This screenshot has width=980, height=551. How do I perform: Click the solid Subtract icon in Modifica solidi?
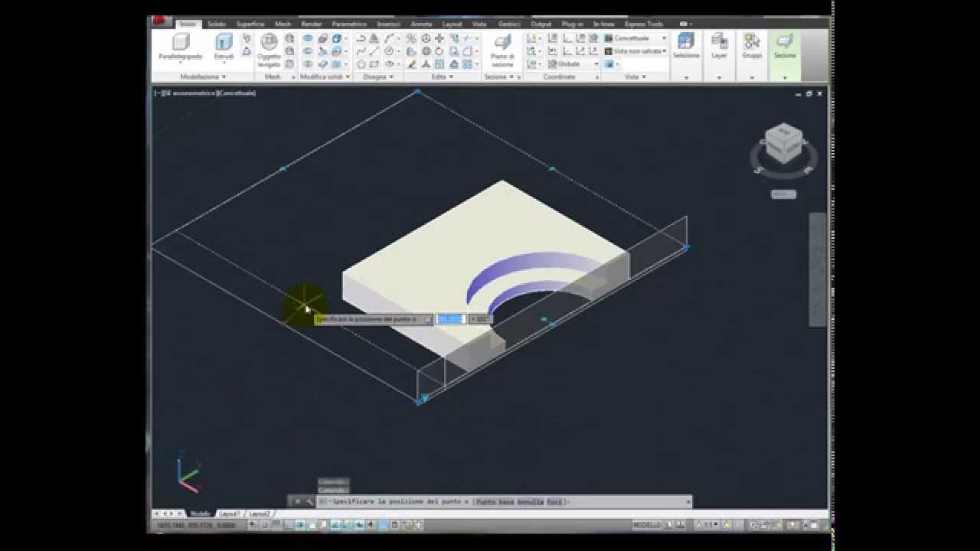tap(308, 51)
